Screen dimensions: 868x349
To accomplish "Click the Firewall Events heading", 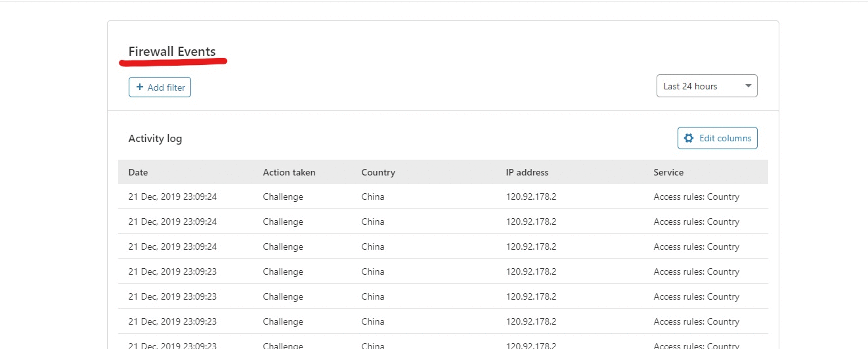I will pyautogui.click(x=172, y=51).
